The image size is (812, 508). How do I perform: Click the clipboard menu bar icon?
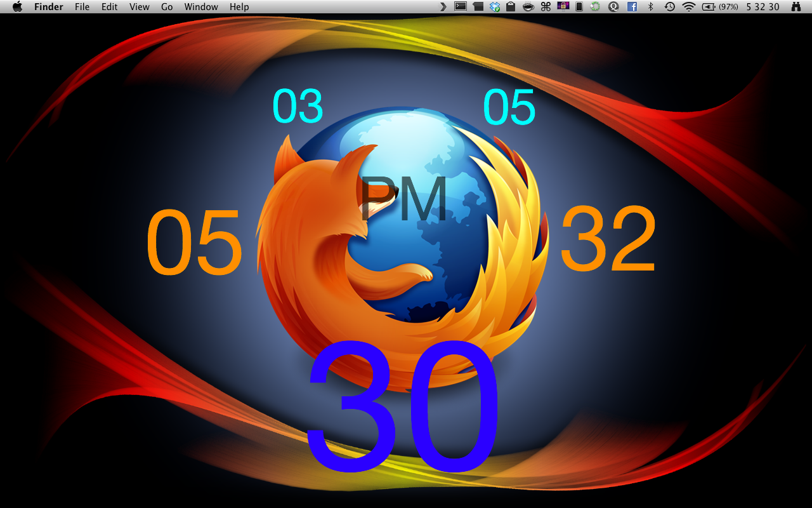pos(511,7)
